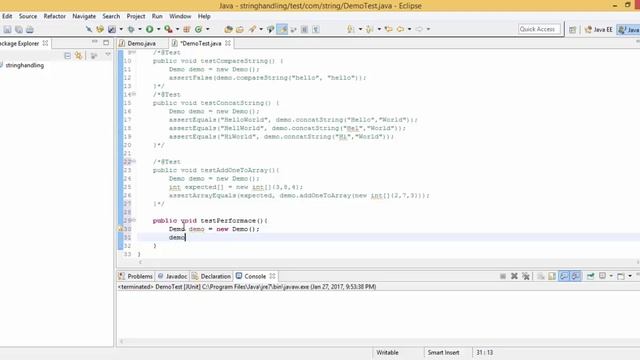Click the Forward navigation arrow
Viewport: 640px width, 360px height.
tap(419, 29)
